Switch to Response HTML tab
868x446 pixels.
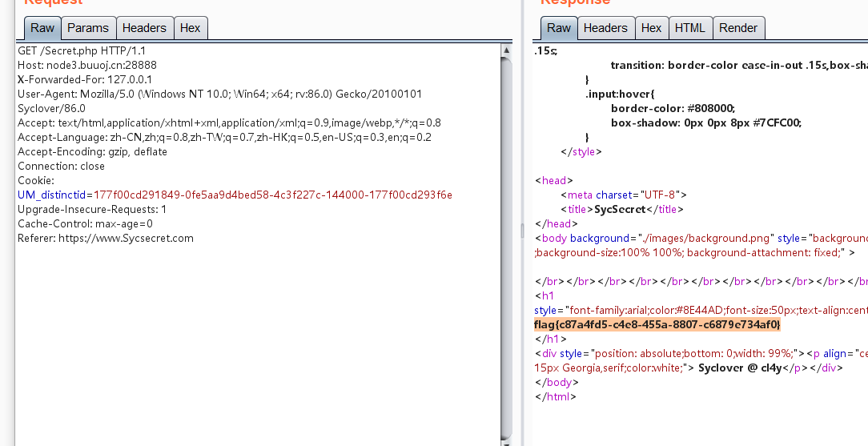coord(689,28)
